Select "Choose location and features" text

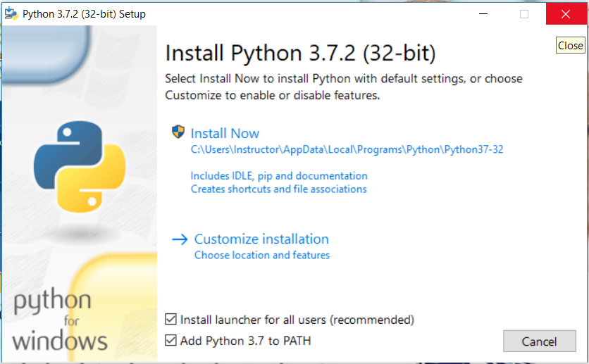[262, 255]
